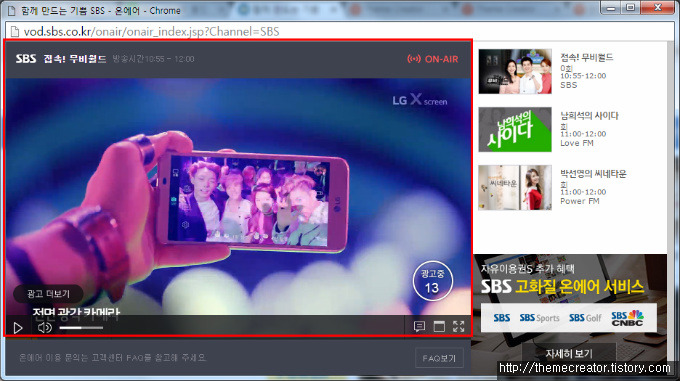The image size is (680, 381).
Task: Open the 남희석의 사이다 thumbnail
Action: (x=515, y=129)
